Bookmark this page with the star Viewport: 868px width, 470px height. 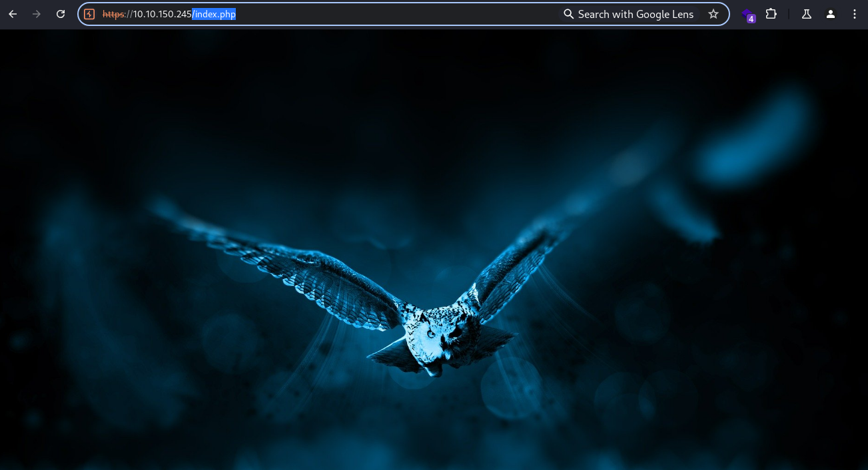[713, 14]
